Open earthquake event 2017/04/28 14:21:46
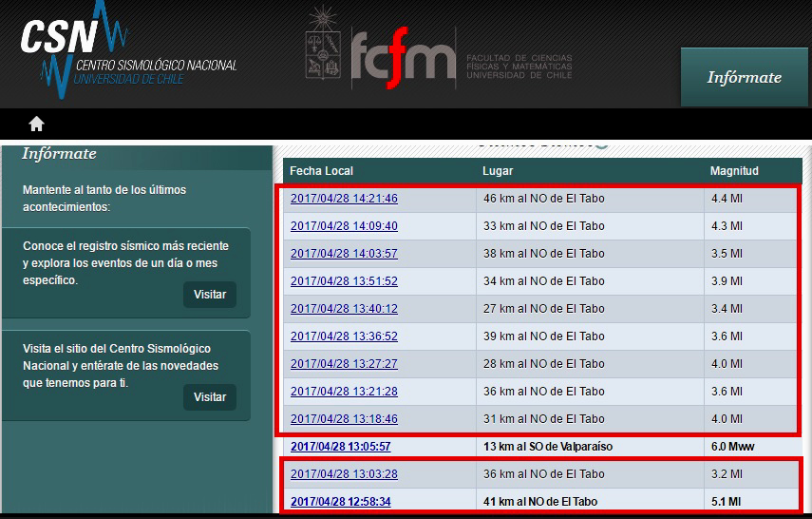The width and height of the screenshot is (812, 519). [344, 199]
